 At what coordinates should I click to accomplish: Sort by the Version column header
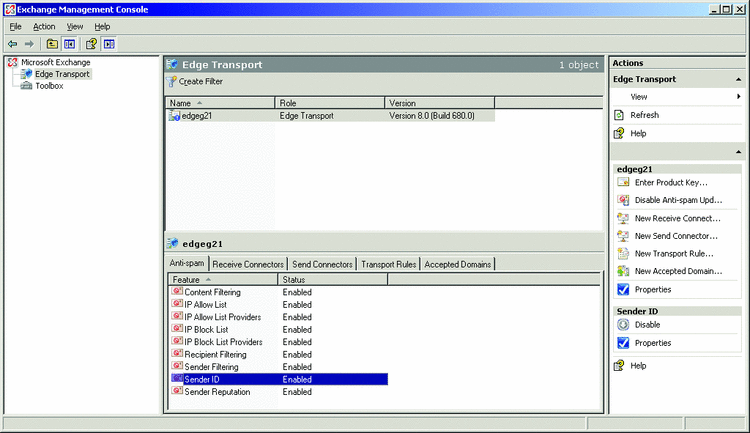[440, 103]
